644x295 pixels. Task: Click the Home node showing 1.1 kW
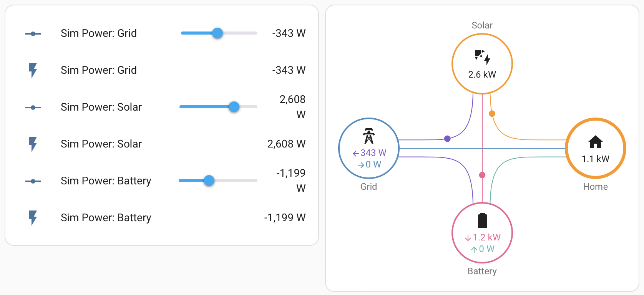(x=595, y=148)
